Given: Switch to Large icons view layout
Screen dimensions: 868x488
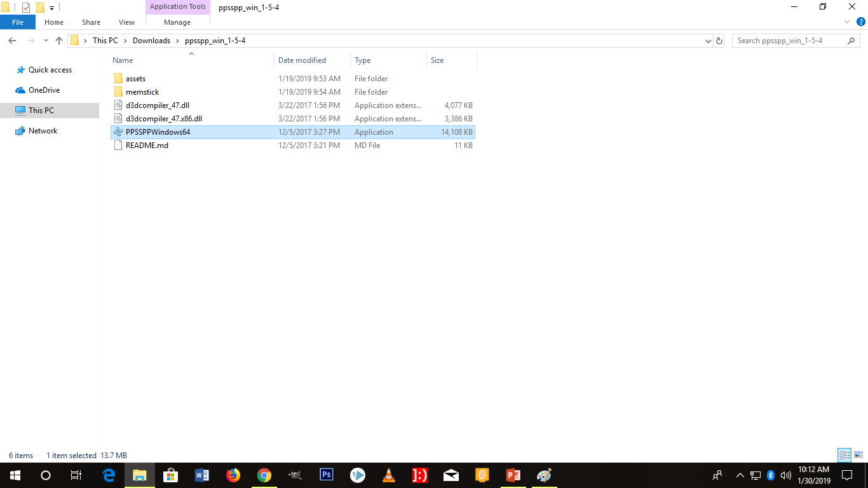Looking at the screenshot, I should click(858, 455).
